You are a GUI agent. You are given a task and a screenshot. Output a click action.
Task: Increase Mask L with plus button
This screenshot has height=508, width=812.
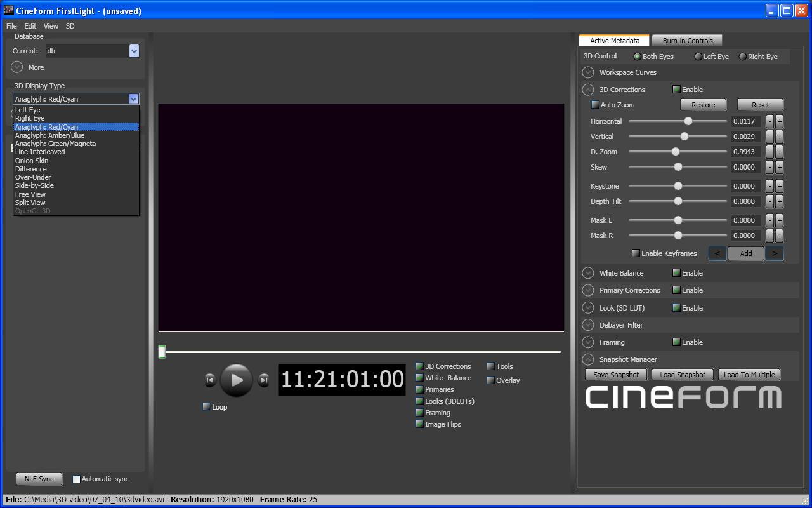coord(779,220)
